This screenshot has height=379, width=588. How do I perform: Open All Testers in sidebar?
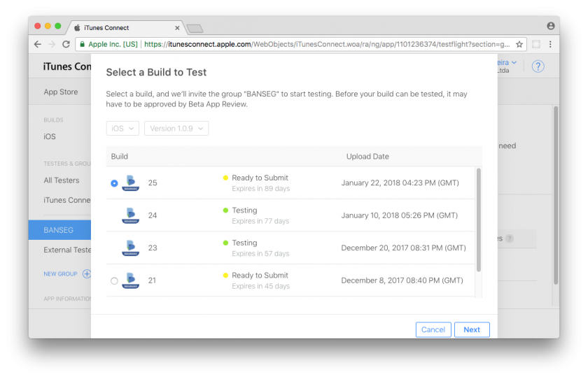[62, 180]
